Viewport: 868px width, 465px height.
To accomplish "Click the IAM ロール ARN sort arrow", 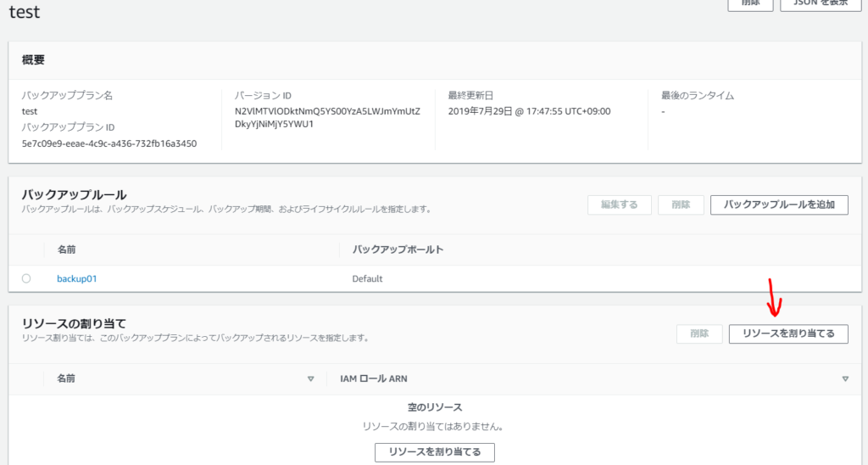I will point(845,378).
